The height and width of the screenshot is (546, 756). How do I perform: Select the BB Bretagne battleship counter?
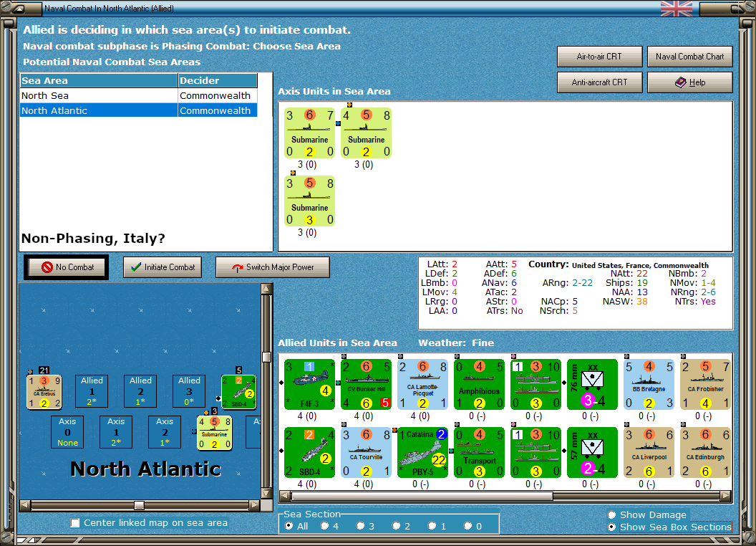(649, 384)
